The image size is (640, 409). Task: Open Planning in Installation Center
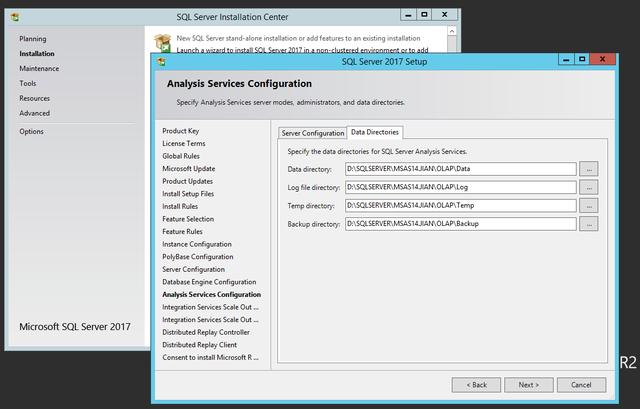[33, 39]
